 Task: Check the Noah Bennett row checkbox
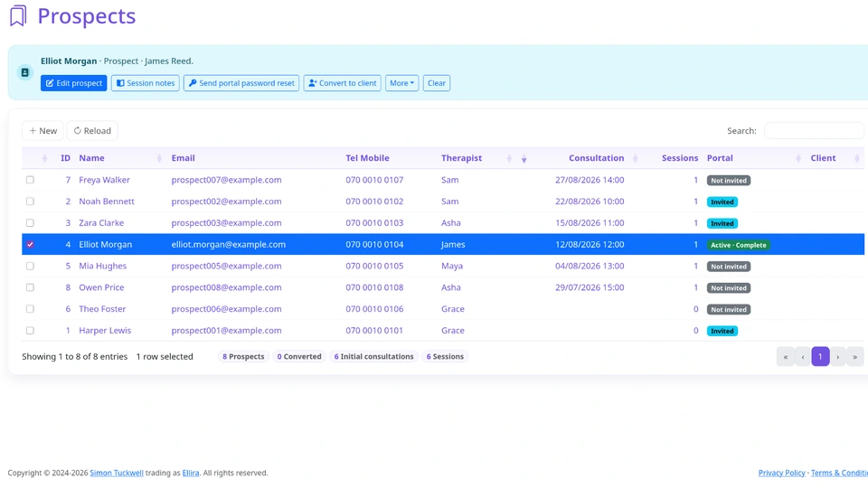(30, 202)
